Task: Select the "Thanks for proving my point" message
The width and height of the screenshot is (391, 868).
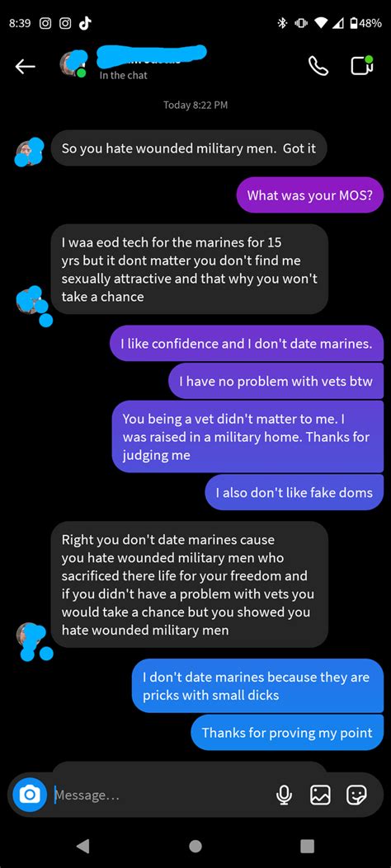Action: coord(287,732)
